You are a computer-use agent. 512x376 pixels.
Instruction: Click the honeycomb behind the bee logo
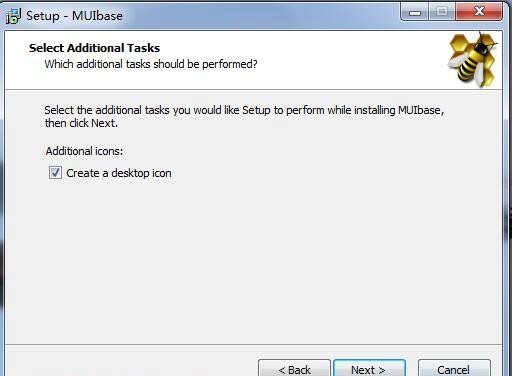(x=459, y=45)
